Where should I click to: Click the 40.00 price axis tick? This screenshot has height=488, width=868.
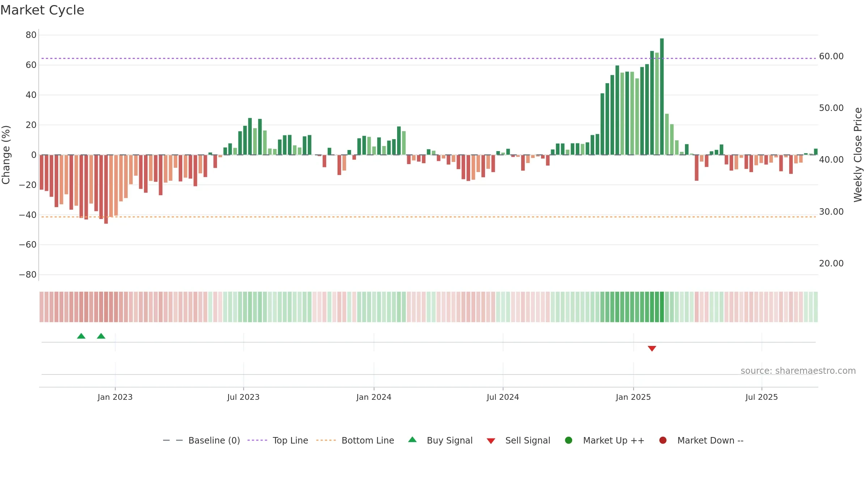click(x=831, y=160)
